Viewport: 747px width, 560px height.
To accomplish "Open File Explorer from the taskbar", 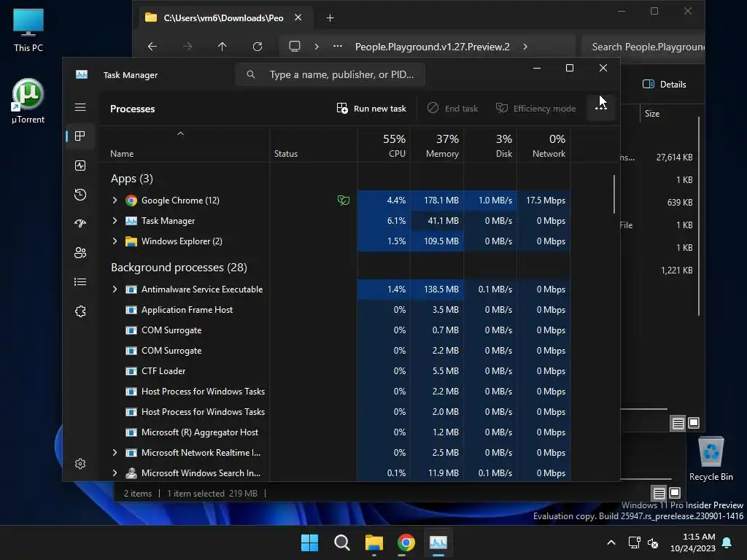I will [x=374, y=542].
